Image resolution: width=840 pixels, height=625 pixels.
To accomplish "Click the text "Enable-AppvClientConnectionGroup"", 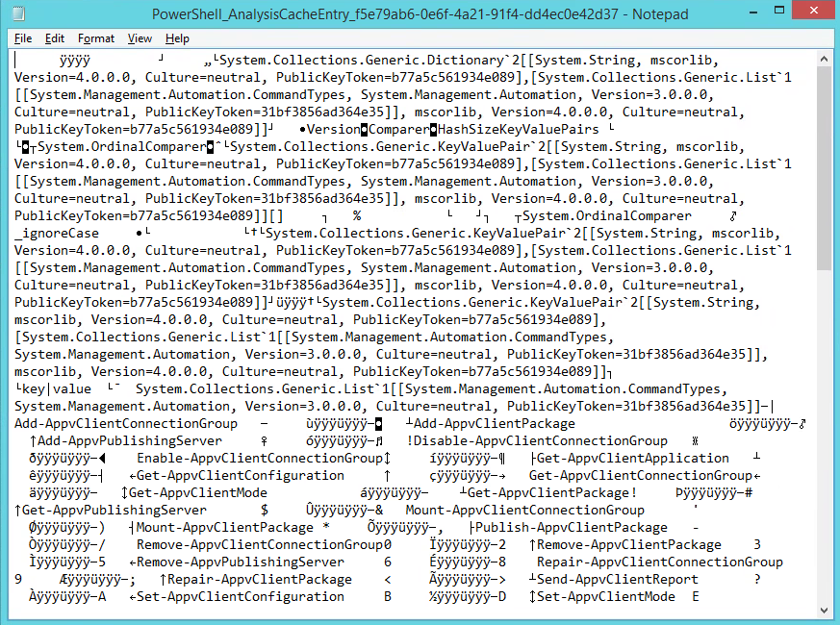I will click(x=260, y=459).
